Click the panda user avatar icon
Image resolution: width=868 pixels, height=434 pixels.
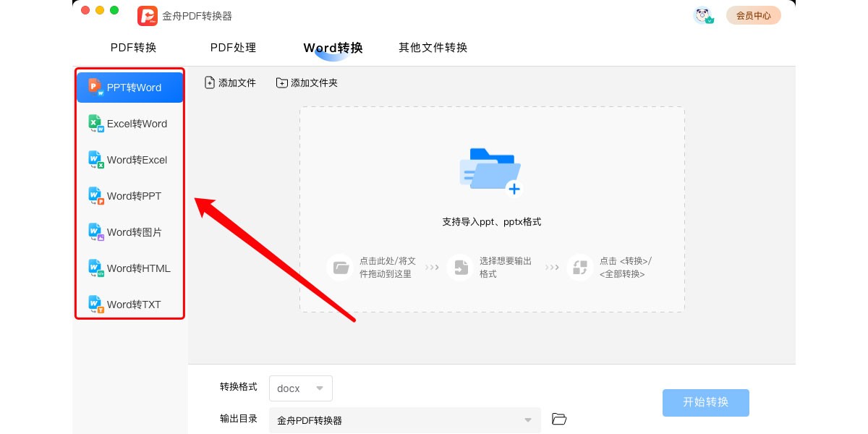point(702,15)
